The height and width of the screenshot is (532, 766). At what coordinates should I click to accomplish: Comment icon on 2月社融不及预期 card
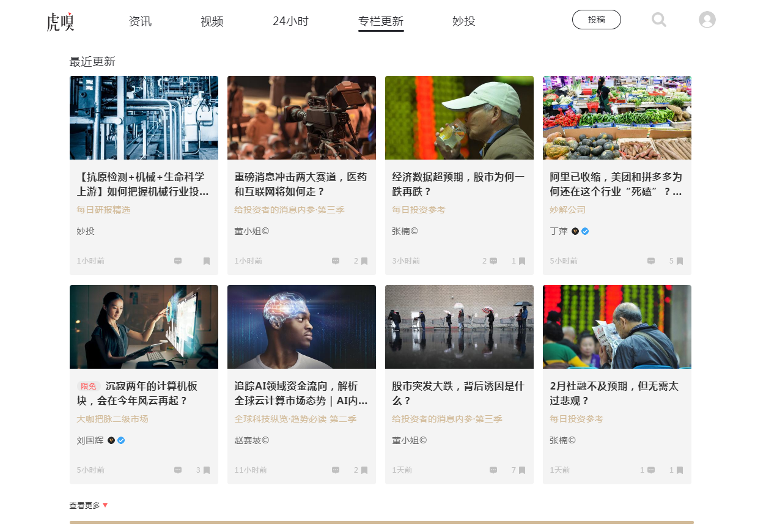[651, 470]
